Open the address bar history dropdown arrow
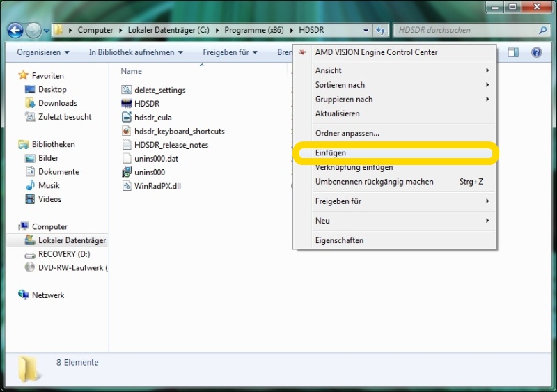557x392 pixels. pos(366,31)
